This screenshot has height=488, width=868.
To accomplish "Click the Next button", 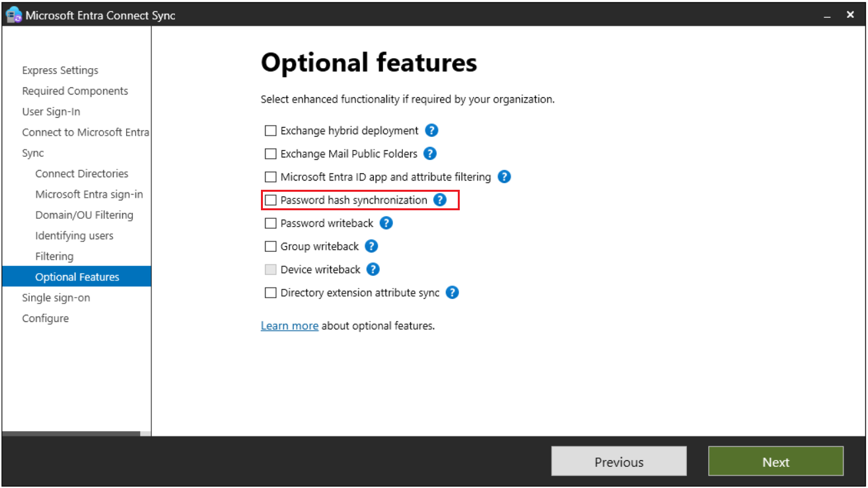I will tap(776, 461).
